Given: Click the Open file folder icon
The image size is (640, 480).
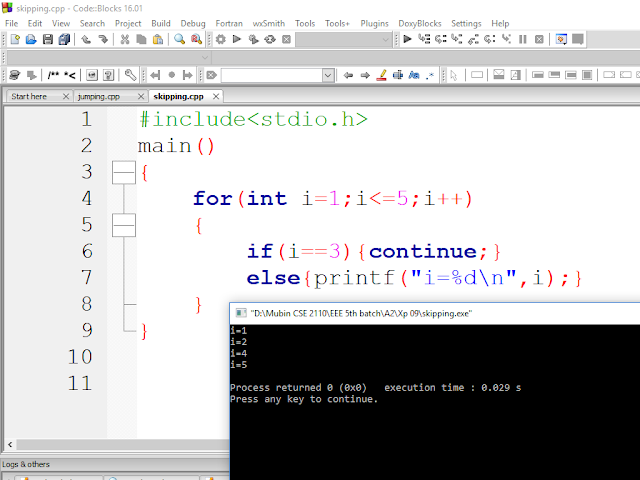Looking at the screenshot, I should tap(31, 39).
